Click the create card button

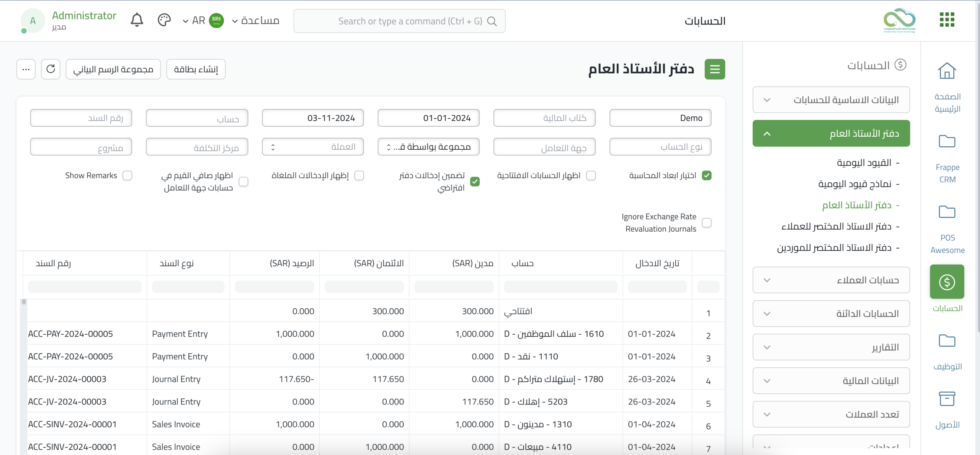tap(196, 69)
